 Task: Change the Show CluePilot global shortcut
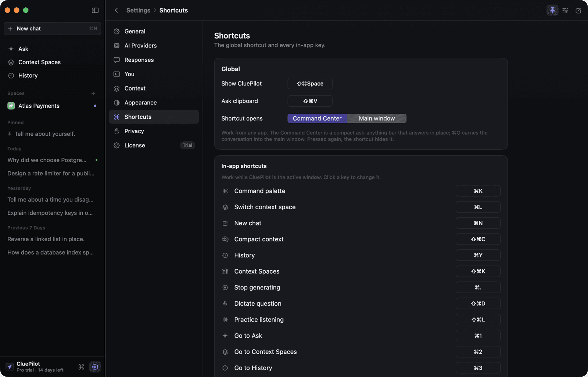click(310, 83)
